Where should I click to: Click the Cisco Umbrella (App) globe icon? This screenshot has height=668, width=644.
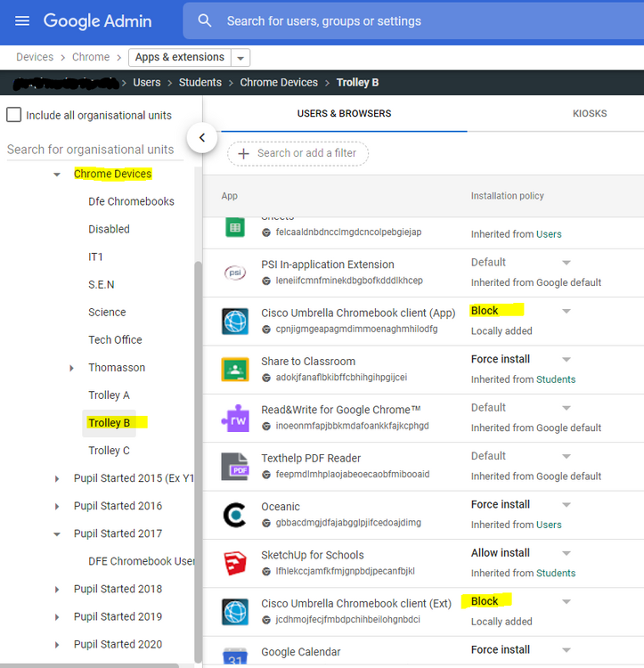click(235, 322)
